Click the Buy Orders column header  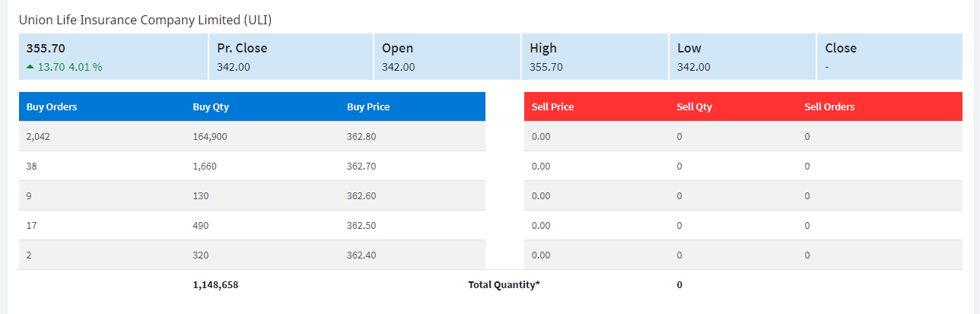coord(52,107)
